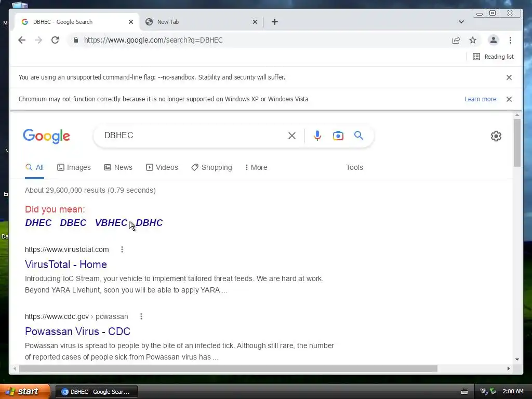Click the horizontal scroll left arrow
This screenshot has height=399, width=532.
click(x=15, y=368)
